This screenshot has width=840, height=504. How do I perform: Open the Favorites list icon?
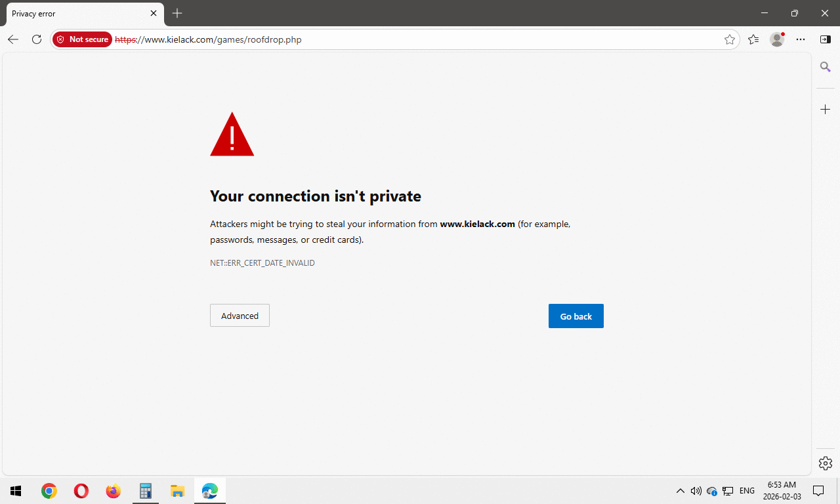pyautogui.click(x=753, y=39)
